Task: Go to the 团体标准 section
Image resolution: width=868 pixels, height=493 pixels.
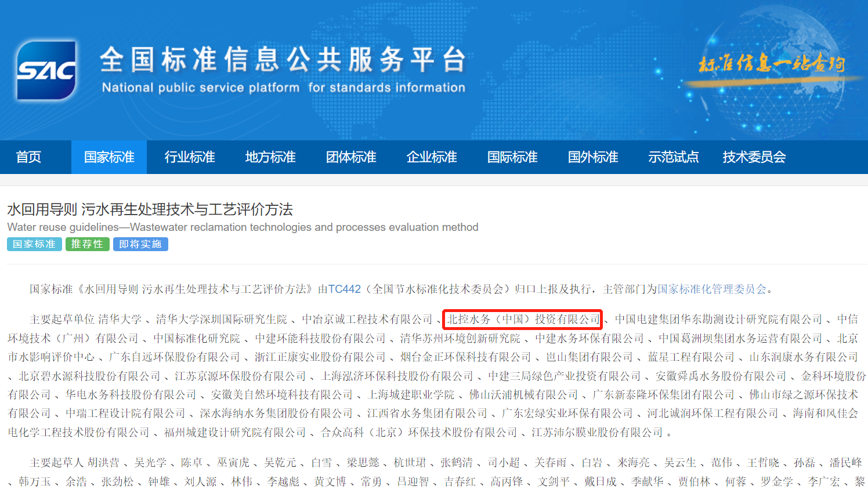Action: point(351,157)
